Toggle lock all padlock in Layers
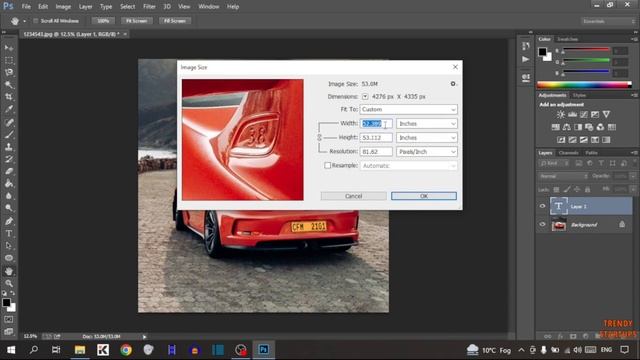Viewport: 640px width, 360px height. (x=587, y=189)
